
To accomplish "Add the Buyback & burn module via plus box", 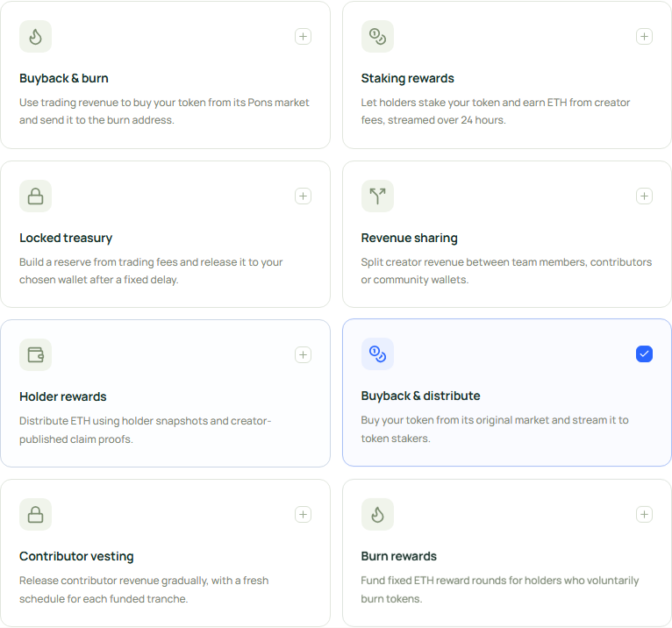I will point(303,37).
